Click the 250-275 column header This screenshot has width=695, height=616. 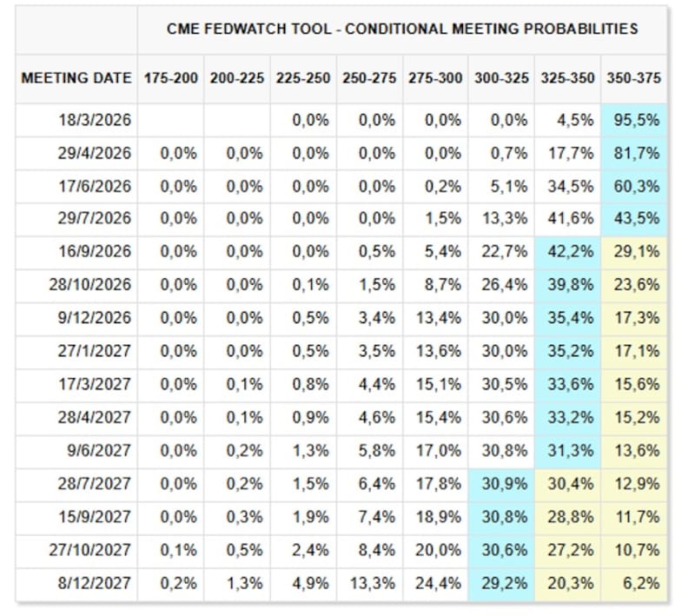coord(369,78)
